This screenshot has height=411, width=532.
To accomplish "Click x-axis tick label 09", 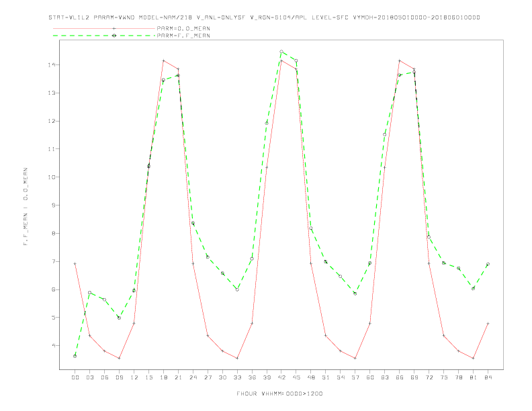I will click(x=119, y=377).
